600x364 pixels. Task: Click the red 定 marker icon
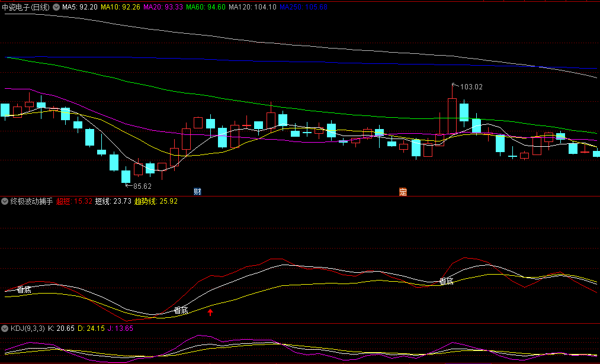[403, 192]
